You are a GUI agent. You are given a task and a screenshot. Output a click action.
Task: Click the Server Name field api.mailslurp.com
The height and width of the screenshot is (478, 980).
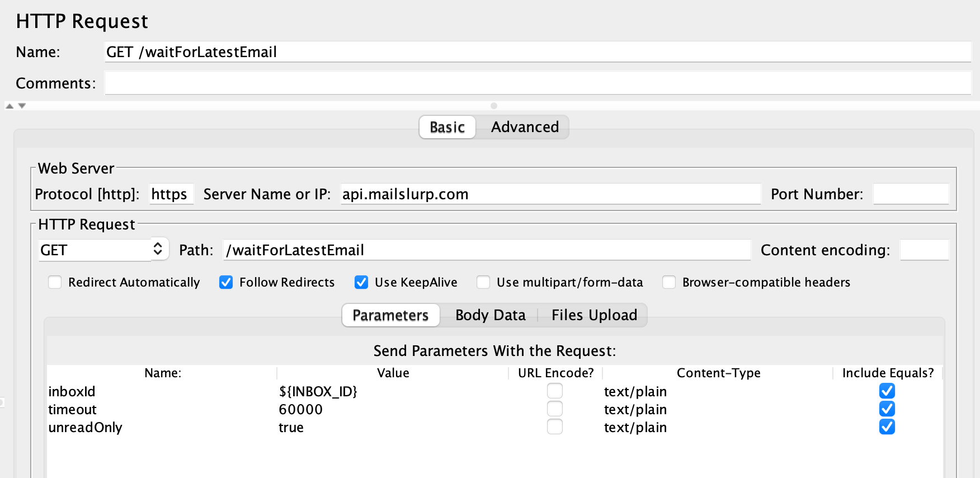tap(550, 194)
